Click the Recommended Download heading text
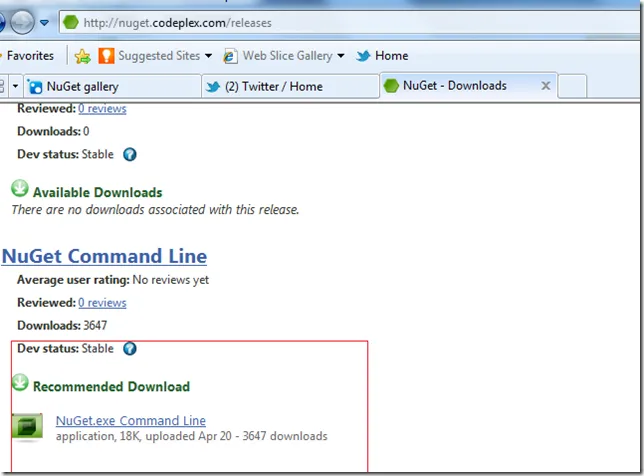This screenshot has width=644, height=476. [x=111, y=387]
